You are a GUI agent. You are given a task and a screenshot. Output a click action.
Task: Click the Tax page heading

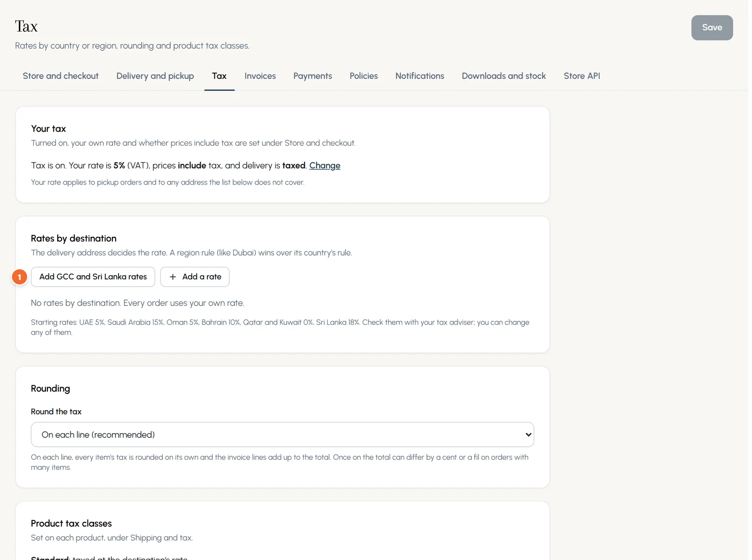[x=26, y=26]
